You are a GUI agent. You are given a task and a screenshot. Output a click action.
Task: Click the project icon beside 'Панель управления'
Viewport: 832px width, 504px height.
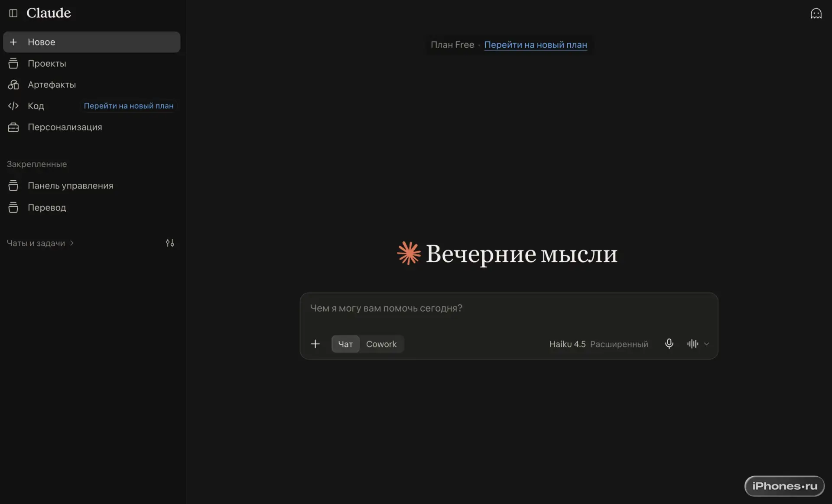[13, 185]
